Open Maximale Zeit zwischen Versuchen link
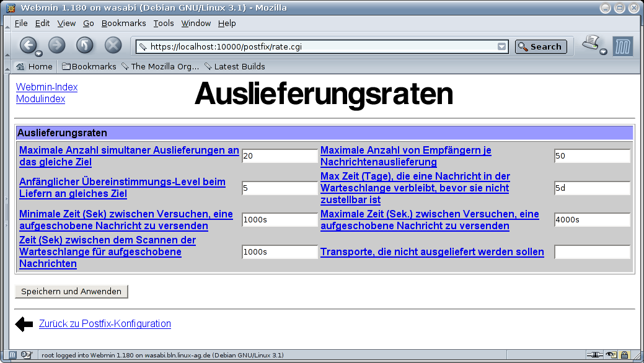644x363 pixels. [430, 220]
